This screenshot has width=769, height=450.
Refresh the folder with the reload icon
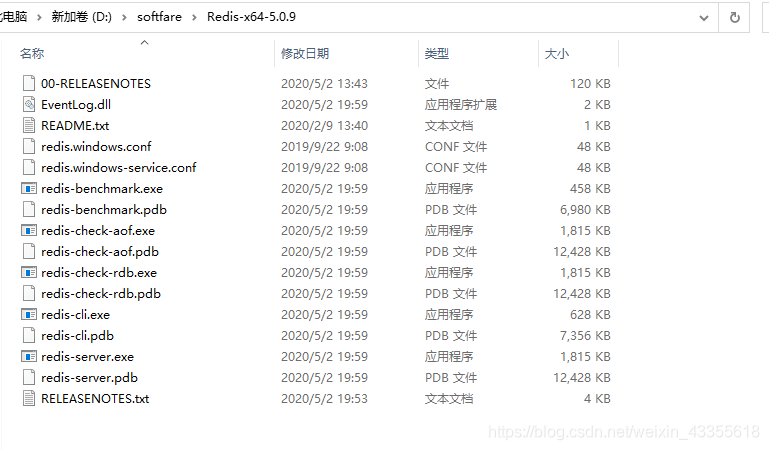(734, 18)
